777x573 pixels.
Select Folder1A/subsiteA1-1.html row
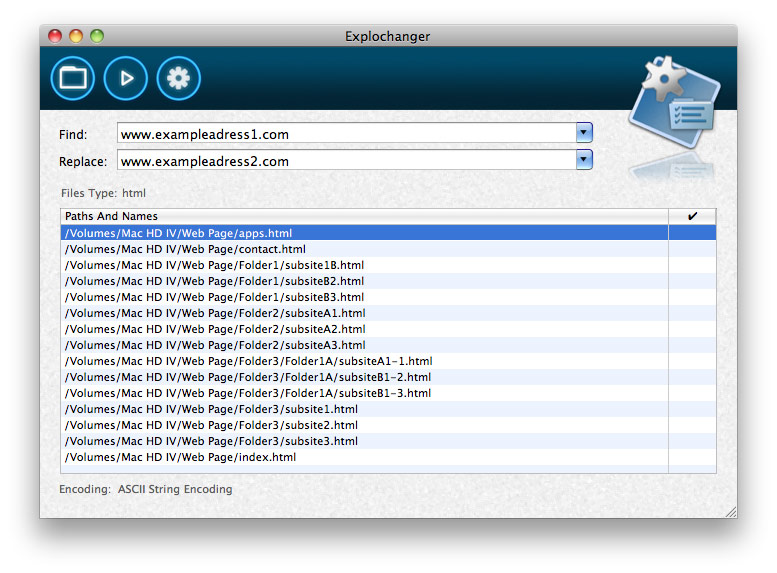coord(388,361)
